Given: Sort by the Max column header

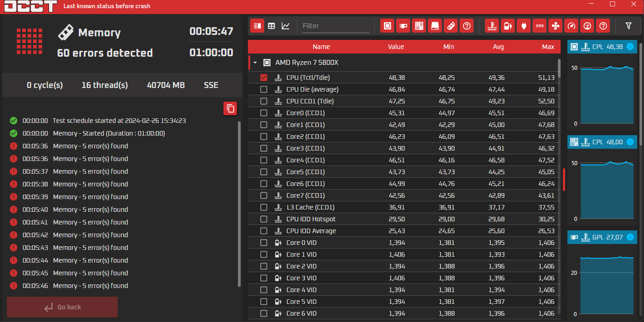Looking at the screenshot, I should 548,47.
